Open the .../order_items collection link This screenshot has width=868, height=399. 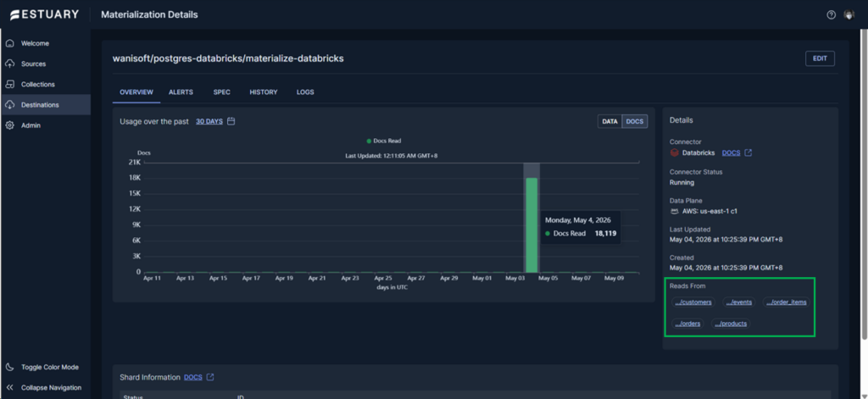click(x=787, y=302)
